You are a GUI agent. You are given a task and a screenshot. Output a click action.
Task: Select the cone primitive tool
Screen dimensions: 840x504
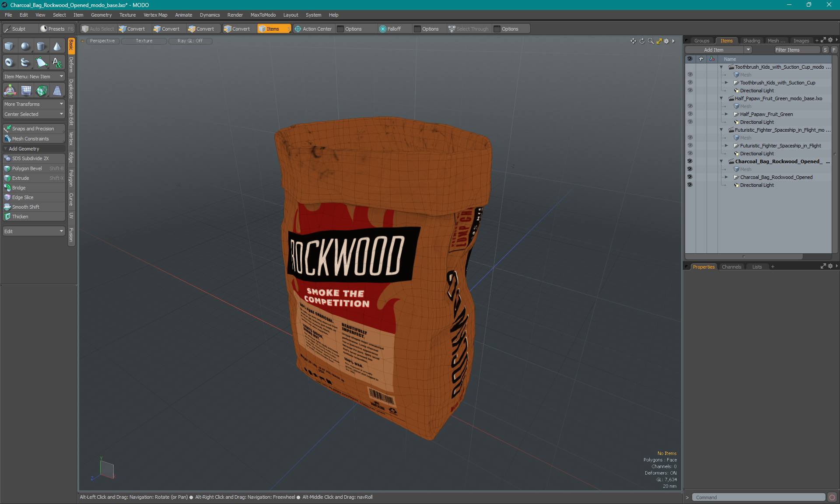point(57,46)
